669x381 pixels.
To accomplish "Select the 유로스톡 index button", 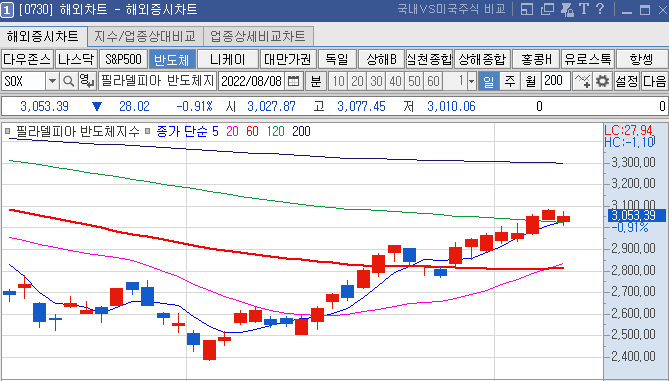I will (x=588, y=59).
